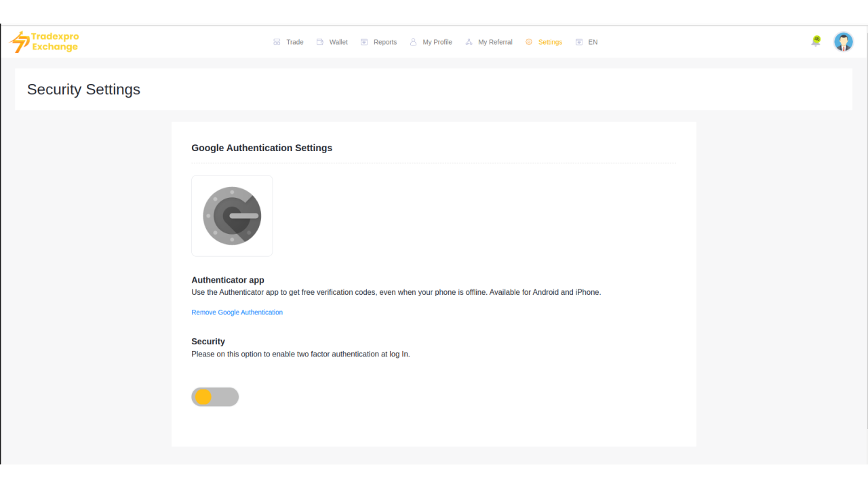This screenshot has width=868, height=488.
Task: Click the icon beside Reports
Action: [364, 42]
